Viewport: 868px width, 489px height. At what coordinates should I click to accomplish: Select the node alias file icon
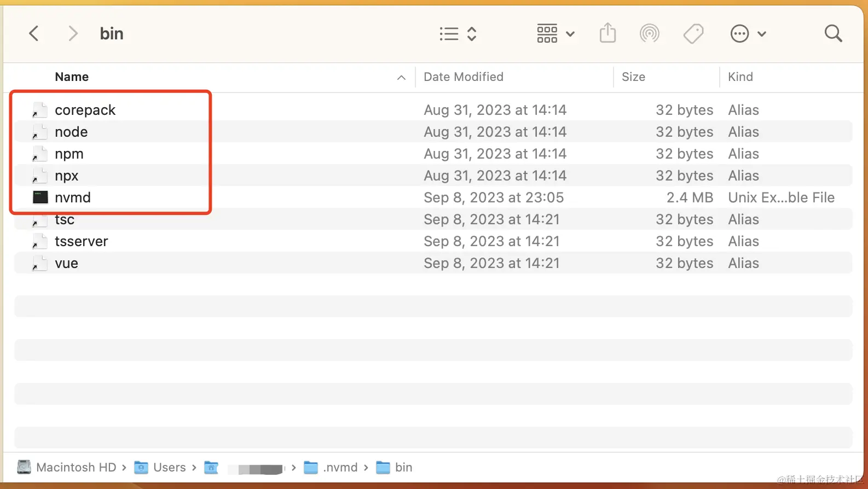[x=40, y=132]
